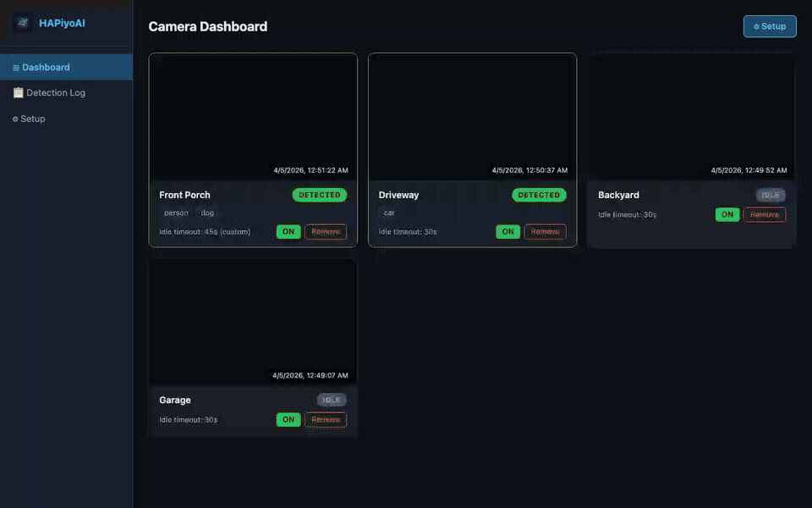Open the Detection Log menu item
Viewport: 812px width, 508px height.
pyautogui.click(x=55, y=93)
